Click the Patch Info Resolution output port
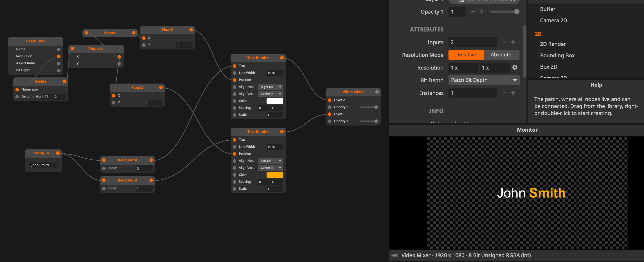Image resolution: width=644 pixels, height=262 pixels. [59, 56]
